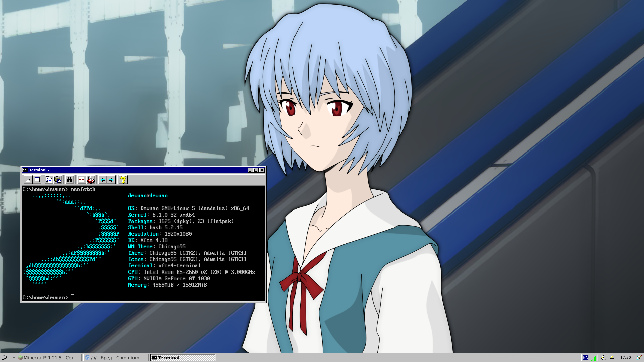Click the DE Xfce 4.18 line
Image resolution: width=644 pixels, height=362 pixels.
(x=148, y=240)
